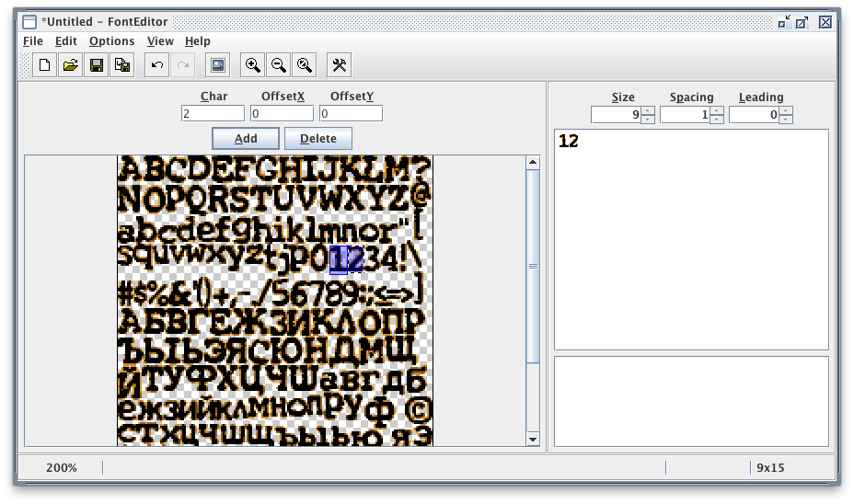Click the load image toolbar icon
This screenshot has width=854, height=504.
pyautogui.click(x=218, y=65)
